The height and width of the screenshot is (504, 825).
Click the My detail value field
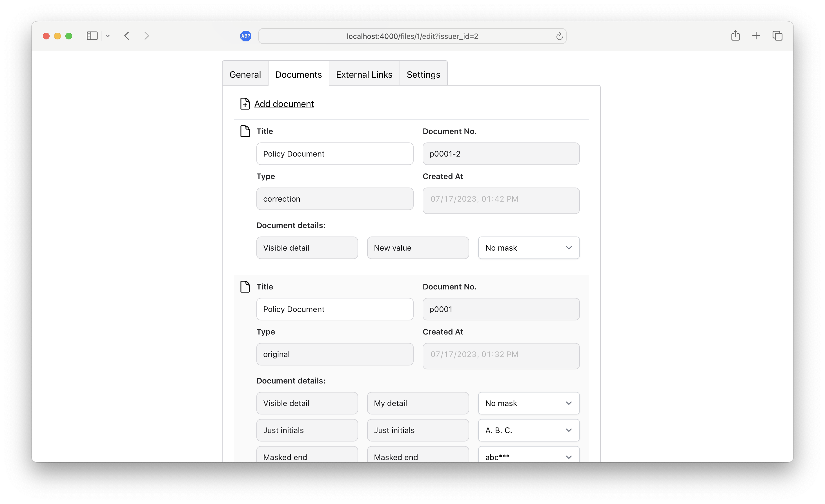[418, 403]
